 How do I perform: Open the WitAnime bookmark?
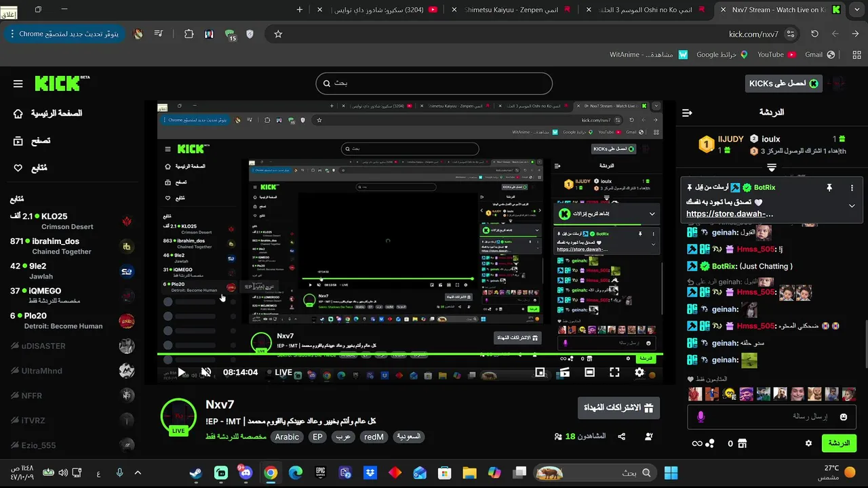click(648, 54)
